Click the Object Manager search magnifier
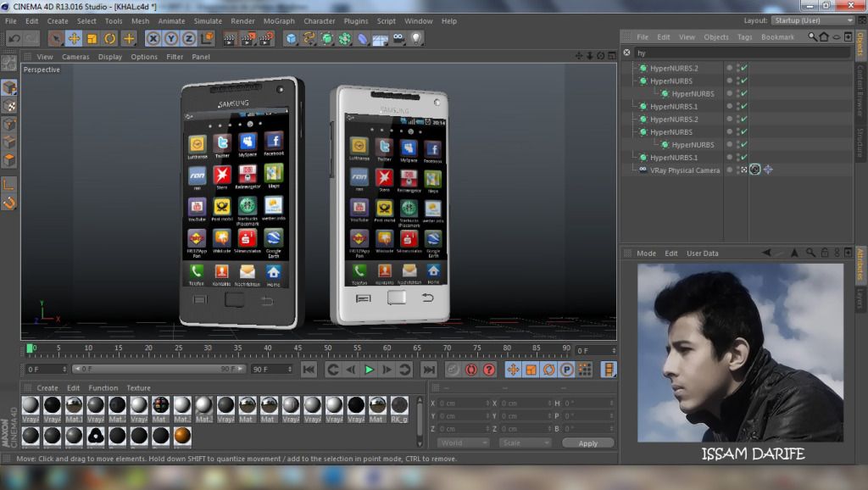Screen dimensions: 868x490 tap(812, 37)
